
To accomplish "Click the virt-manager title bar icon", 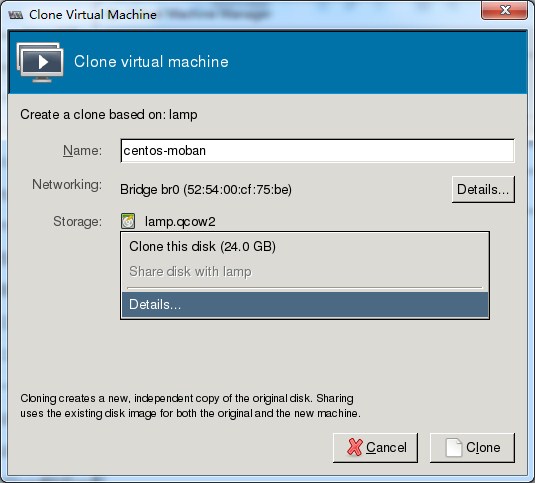I will [x=16, y=15].
